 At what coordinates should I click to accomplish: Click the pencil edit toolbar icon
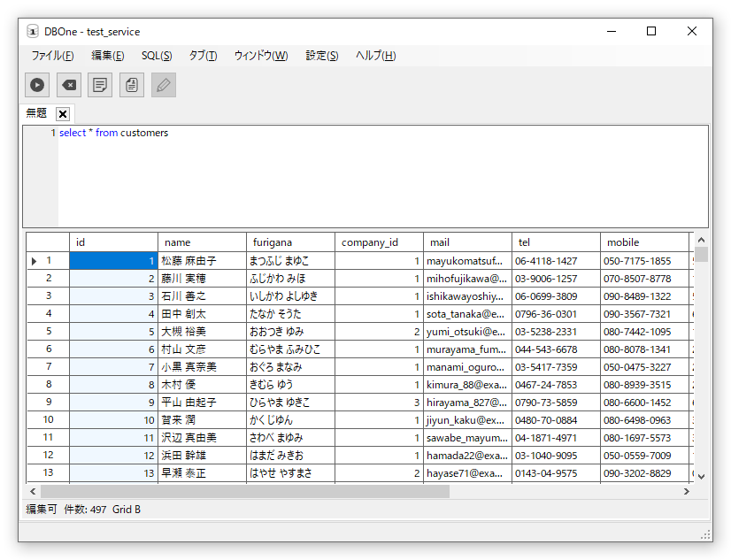[164, 85]
